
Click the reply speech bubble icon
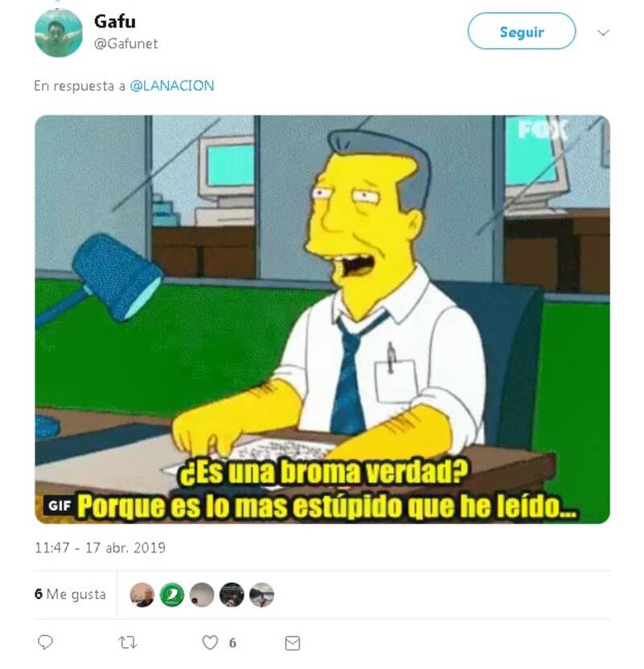pyautogui.click(x=45, y=642)
